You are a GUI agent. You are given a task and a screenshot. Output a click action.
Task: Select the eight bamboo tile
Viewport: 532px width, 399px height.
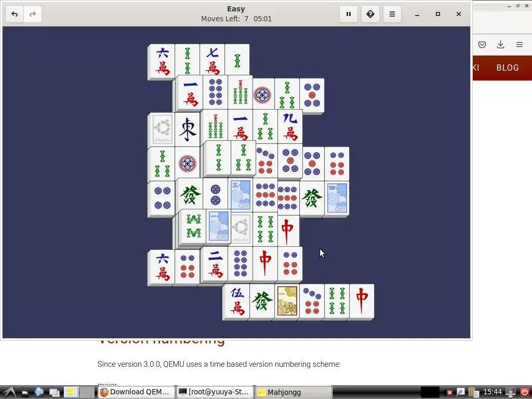pos(193,227)
